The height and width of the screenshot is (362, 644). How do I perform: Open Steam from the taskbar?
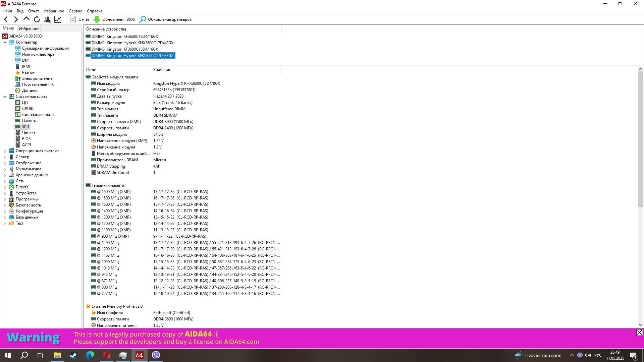coord(73,355)
